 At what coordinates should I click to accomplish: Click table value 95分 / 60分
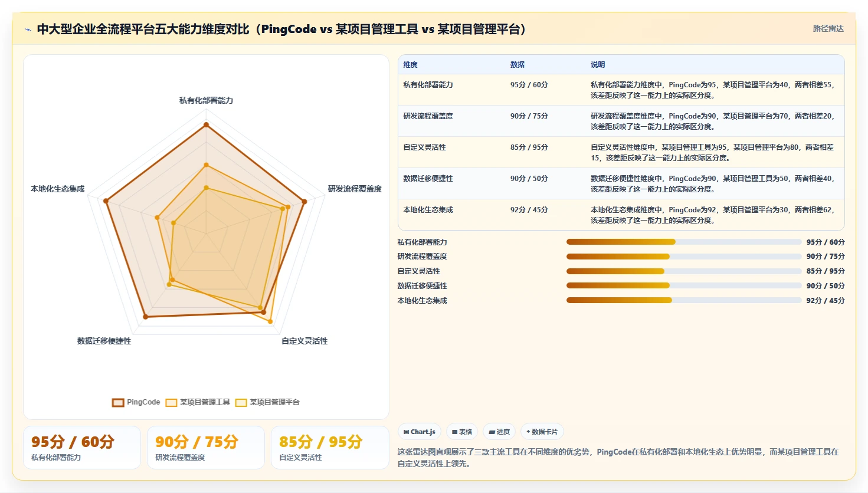pos(529,85)
